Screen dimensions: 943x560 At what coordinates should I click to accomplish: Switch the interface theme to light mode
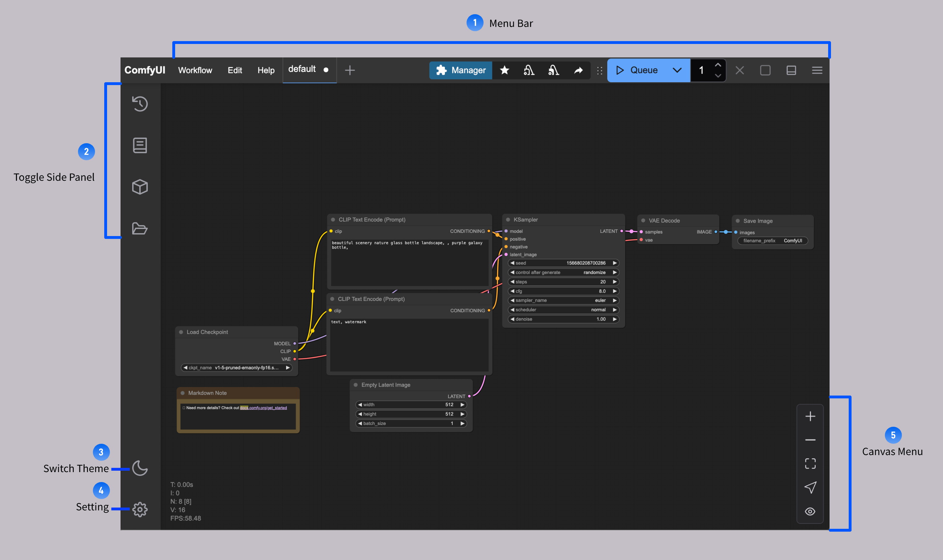(x=140, y=468)
